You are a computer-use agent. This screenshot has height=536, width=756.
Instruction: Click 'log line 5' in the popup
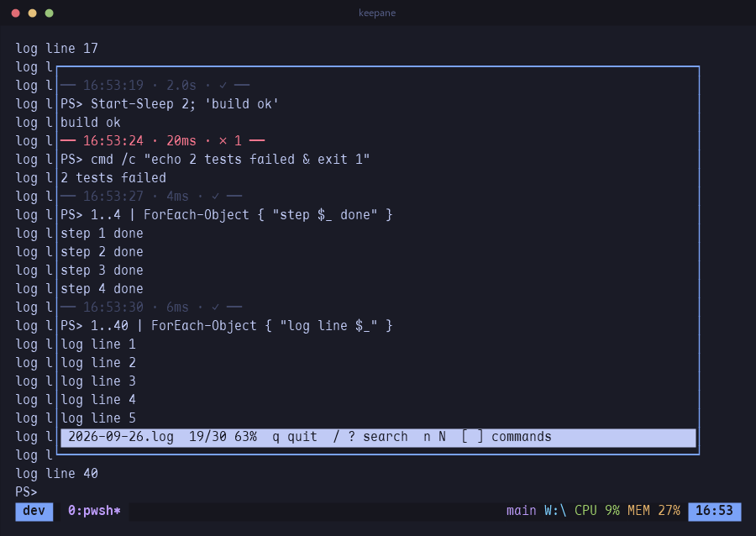pos(98,418)
